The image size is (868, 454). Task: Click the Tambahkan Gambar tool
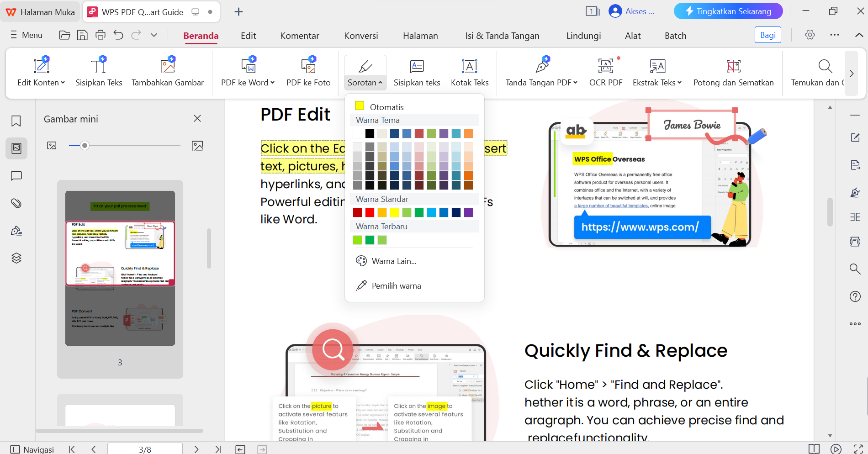[x=167, y=72]
